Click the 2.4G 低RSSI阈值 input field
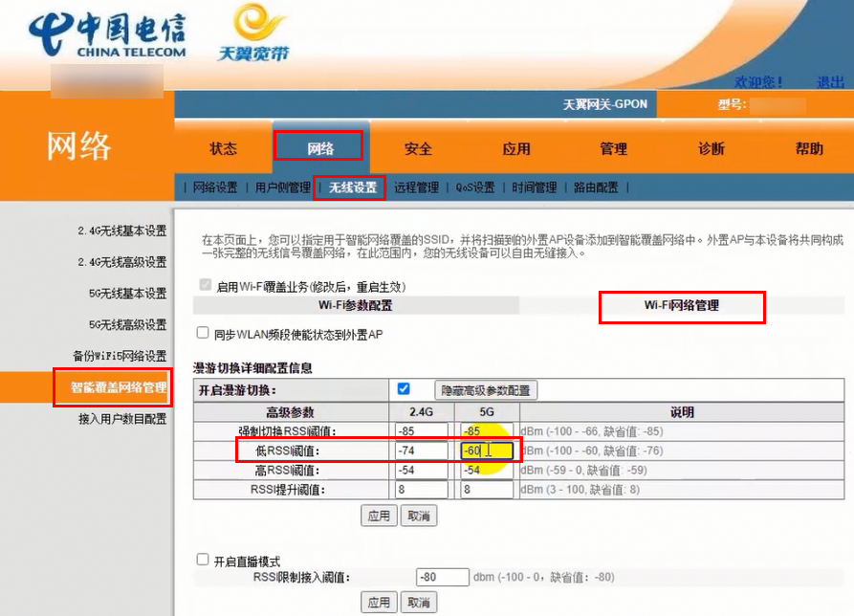This screenshot has width=854, height=616. coord(419,451)
